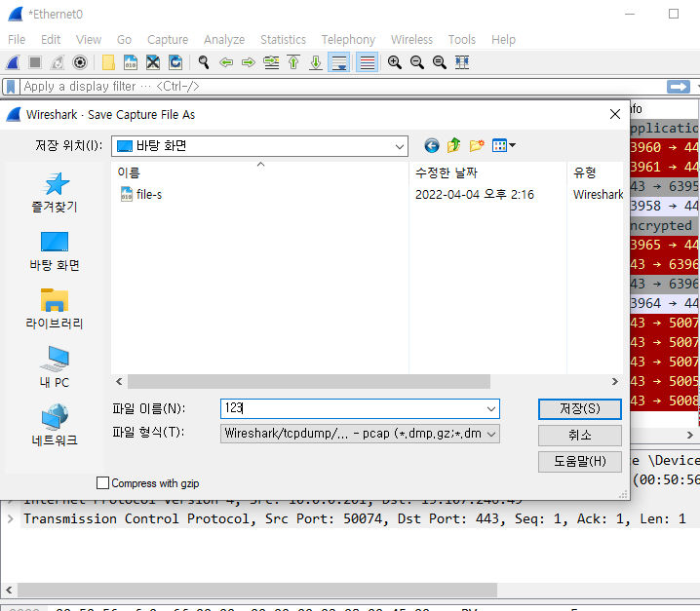Click the 취소 cancel button

point(579,436)
